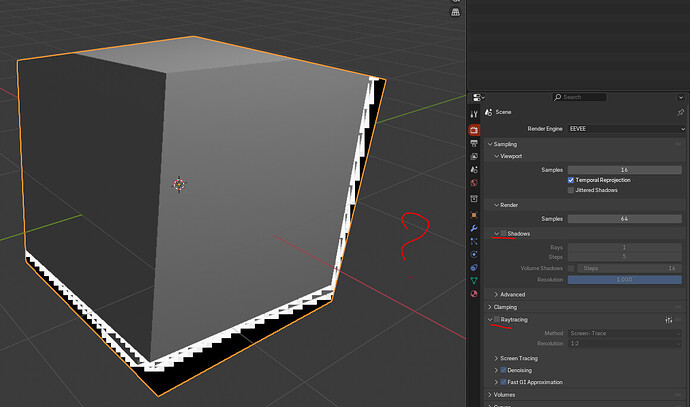
Task: Open the View Layer properties tab
Action: pos(474,157)
